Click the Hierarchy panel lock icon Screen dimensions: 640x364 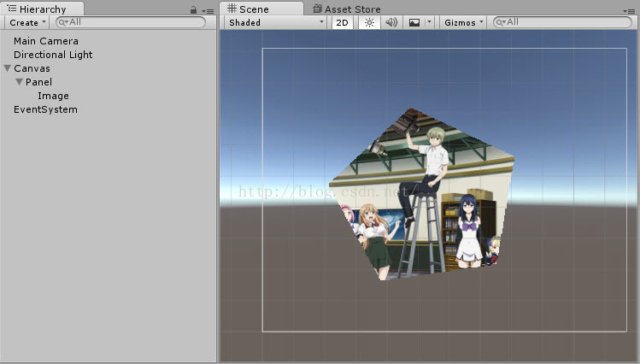point(193,10)
